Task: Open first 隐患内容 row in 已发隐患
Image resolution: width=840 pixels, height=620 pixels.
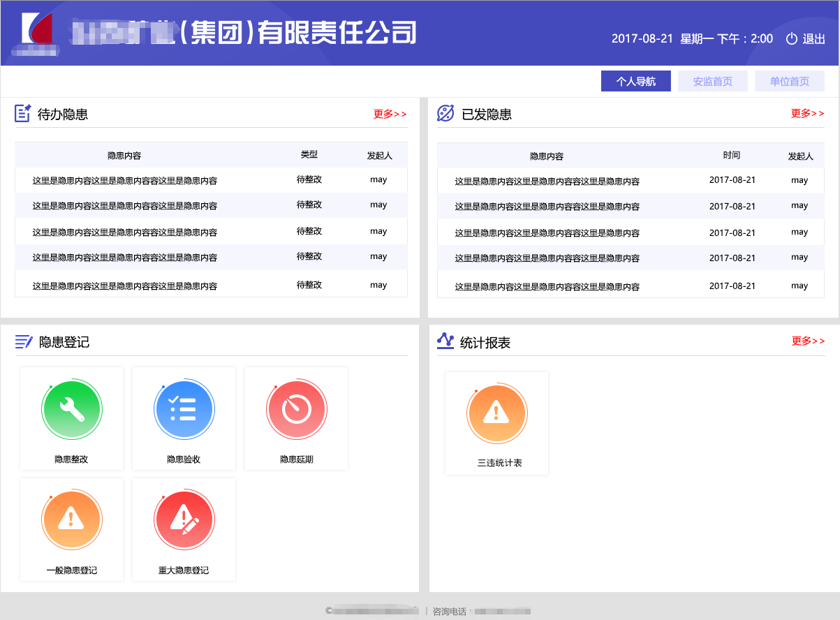Action: pyautogui.click(x=547, y=182)
